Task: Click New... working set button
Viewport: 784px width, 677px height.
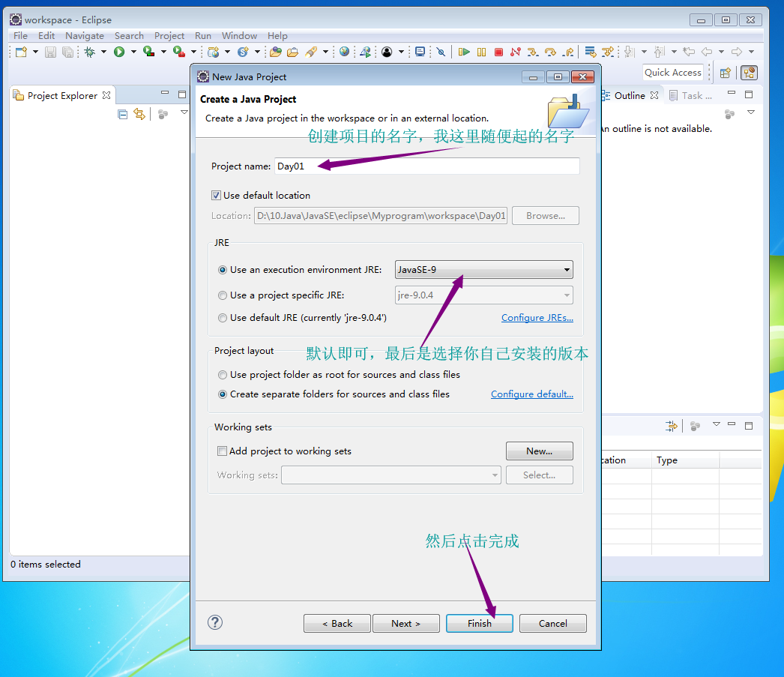Action: [540, 451]
